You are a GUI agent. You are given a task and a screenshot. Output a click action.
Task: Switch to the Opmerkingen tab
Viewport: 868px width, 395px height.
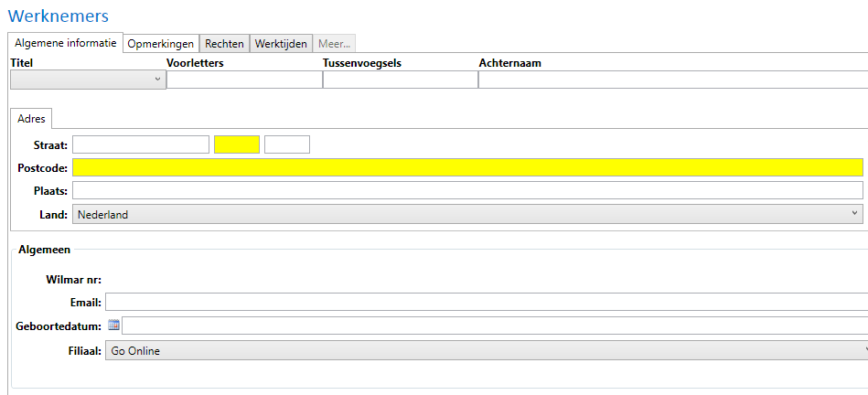[160, 43]
